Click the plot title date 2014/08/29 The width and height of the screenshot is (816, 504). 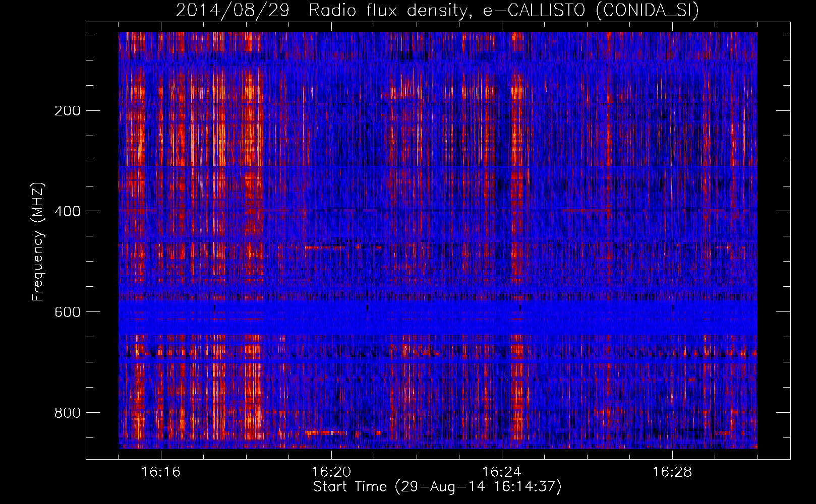click(x=232, y=10)
